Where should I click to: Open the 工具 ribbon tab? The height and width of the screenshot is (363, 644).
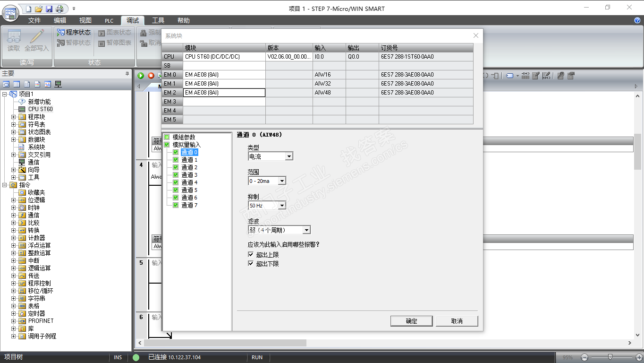[158, 20]
